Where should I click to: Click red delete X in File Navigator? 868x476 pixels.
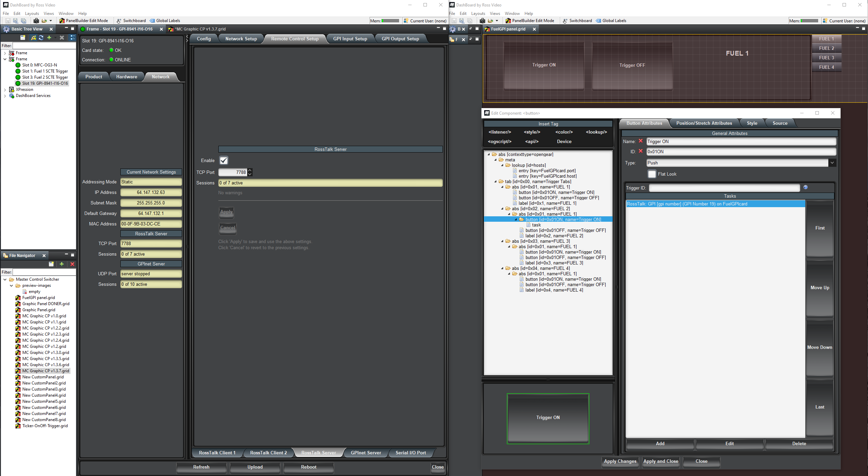pos(72,264)
